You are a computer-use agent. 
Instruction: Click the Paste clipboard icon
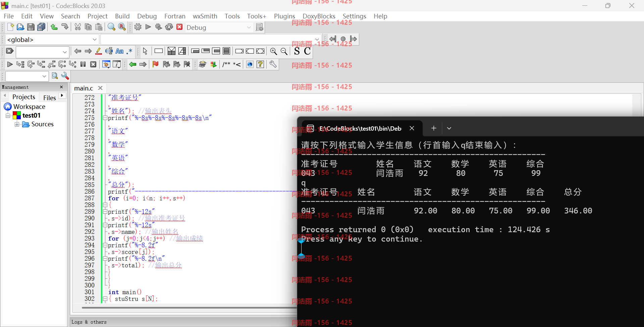(x=99, y=27)
